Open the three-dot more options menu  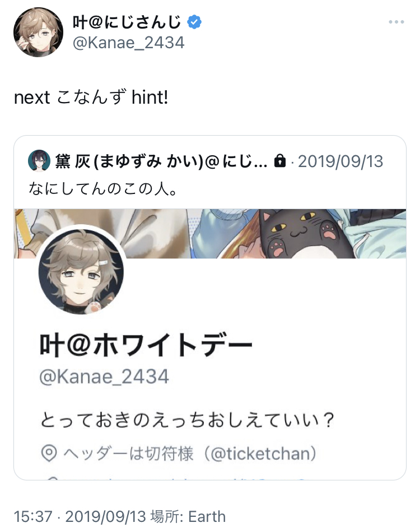[396, 22]
